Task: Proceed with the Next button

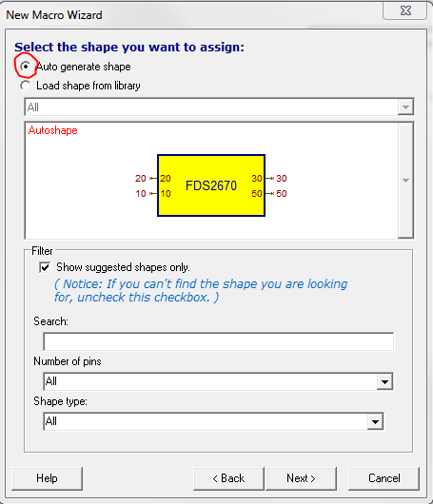Action: click(301, 478)
